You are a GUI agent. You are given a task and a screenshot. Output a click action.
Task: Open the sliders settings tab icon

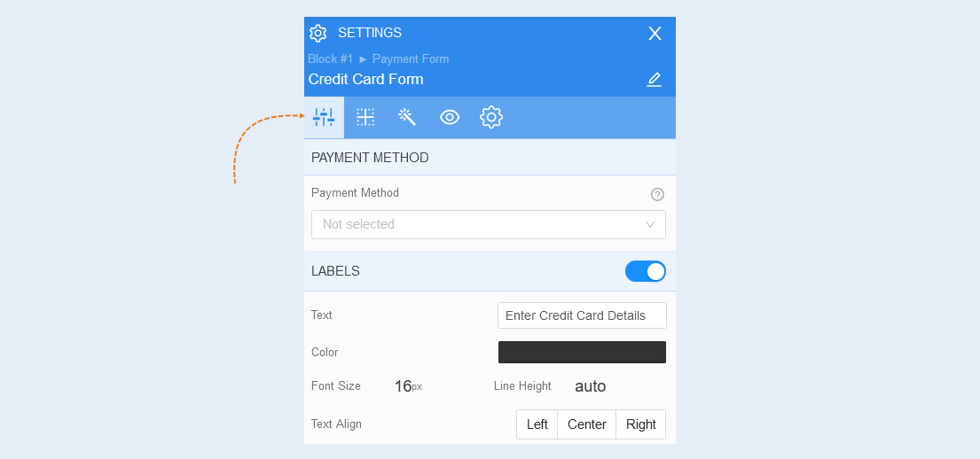click(x=324, y=117)
